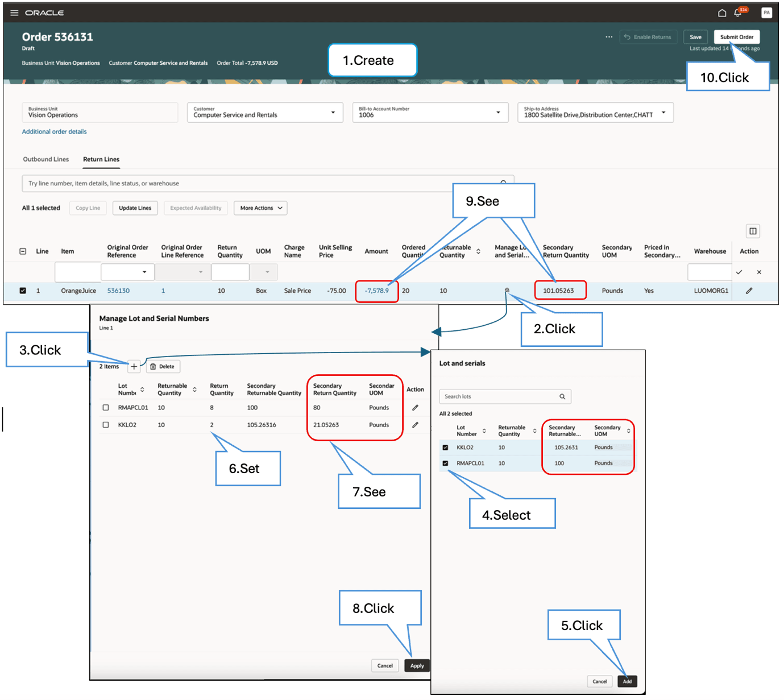The height and width of the screenshot is (700, 784).
Task: Switch to the Outbound Lines tab
Action: coord(46,159)
